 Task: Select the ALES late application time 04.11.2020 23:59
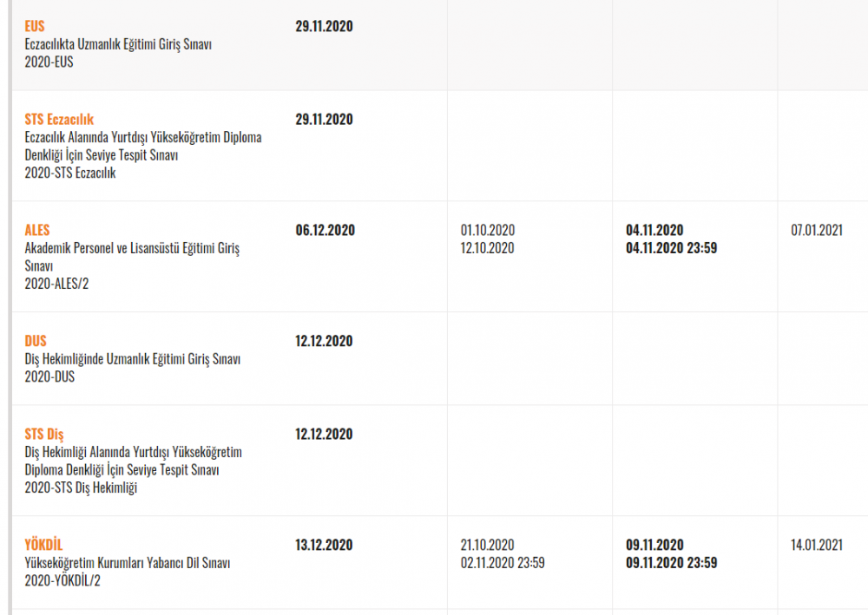671,248
